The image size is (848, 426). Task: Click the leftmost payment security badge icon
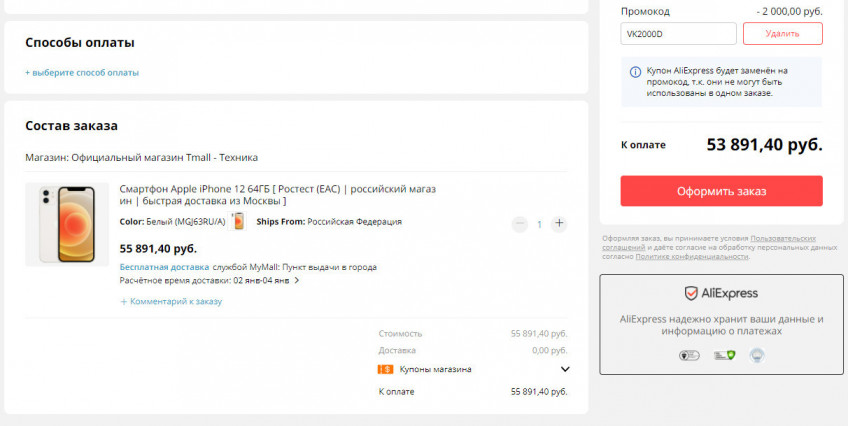pos(688,355)
